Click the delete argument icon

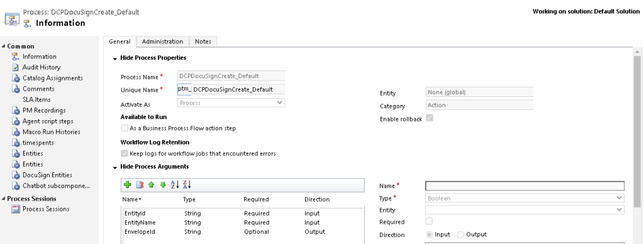140,185
